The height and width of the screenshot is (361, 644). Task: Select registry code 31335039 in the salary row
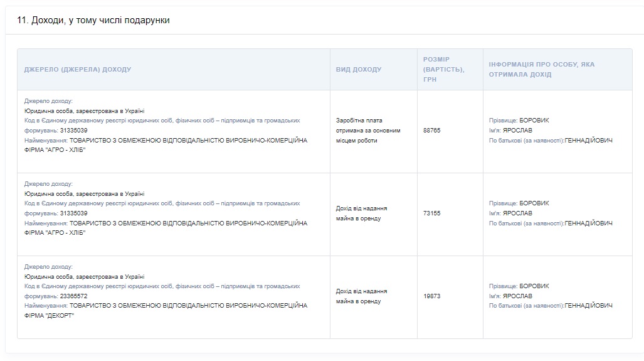[x=73, y=131]
